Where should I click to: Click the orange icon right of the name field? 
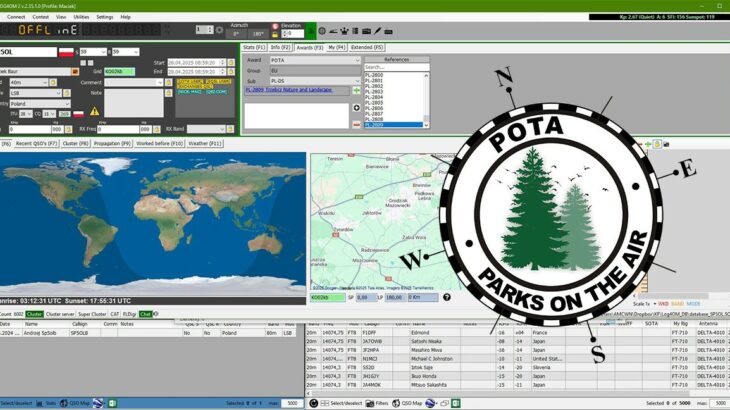tap(75, 72)
